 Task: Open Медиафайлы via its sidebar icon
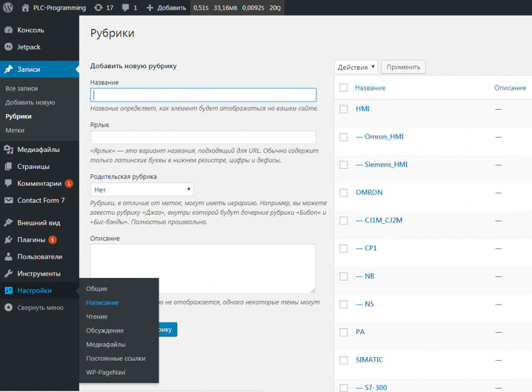click(8, 150)
